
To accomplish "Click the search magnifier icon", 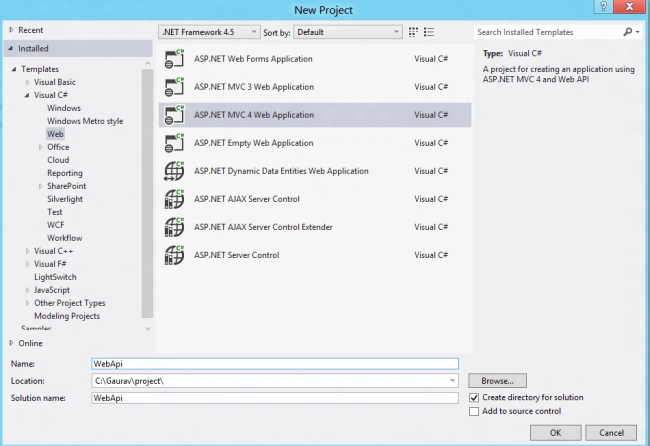I will (628, 32).
